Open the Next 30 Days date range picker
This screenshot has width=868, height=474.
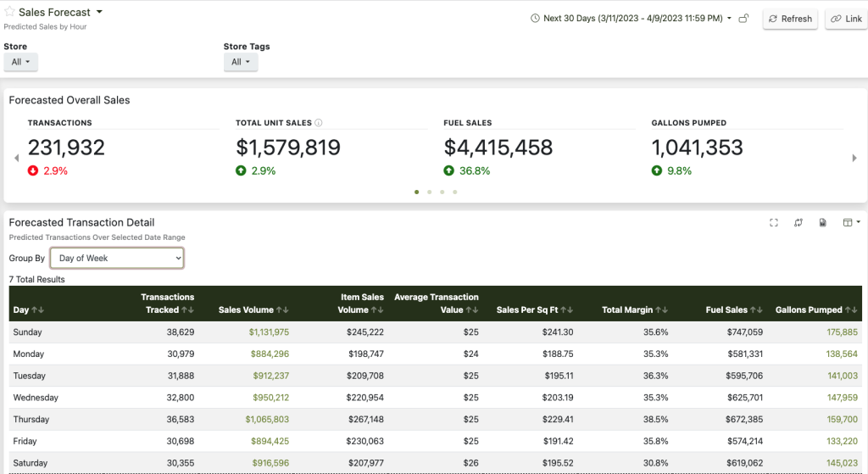click(x=631, y=19)
